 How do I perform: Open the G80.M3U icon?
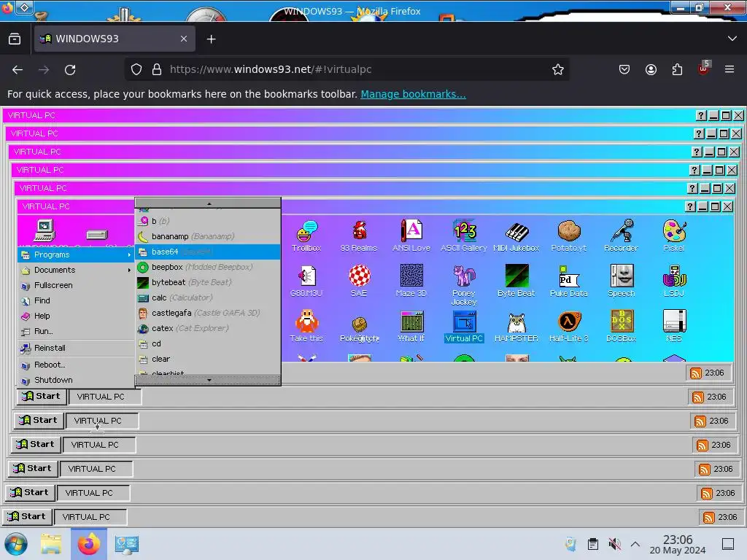click(x=306, y=281)
